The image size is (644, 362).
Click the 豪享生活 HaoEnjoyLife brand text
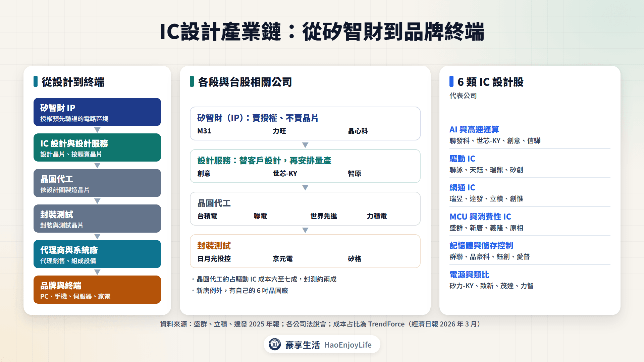[328, 345]
